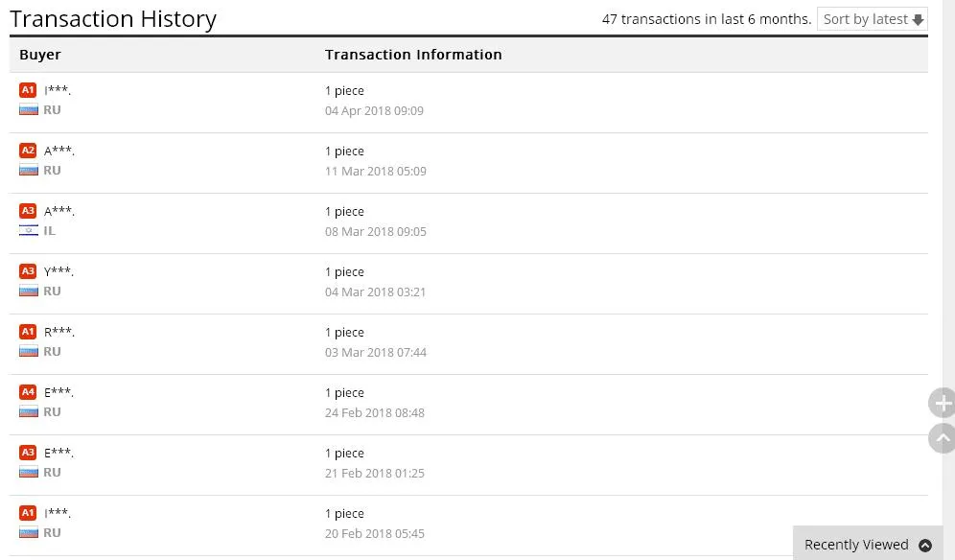Click the Russian flag in the Y***. buyer row
The image size is (955, 560).
tap(29, 291)
